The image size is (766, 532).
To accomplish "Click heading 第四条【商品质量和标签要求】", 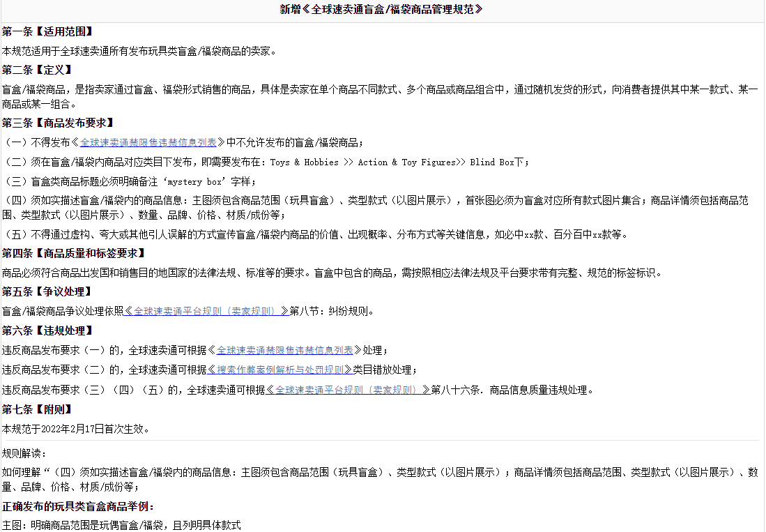I will 74,253.
